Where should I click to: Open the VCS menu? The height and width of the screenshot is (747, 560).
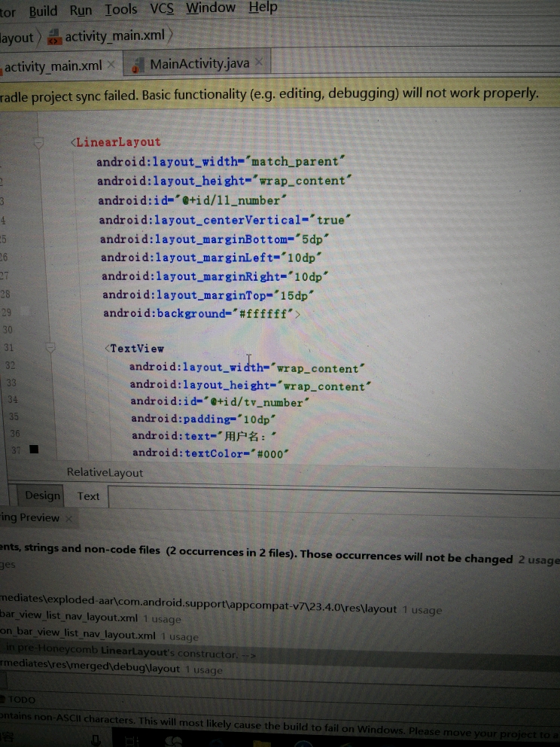pos(161,8)
